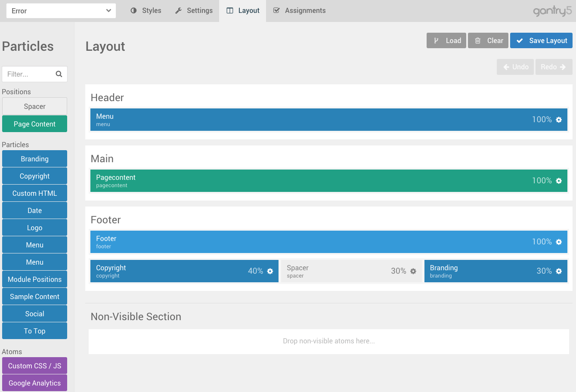
Task: Click gear icon on Pagecontent row
Action: tap(559, 181)
